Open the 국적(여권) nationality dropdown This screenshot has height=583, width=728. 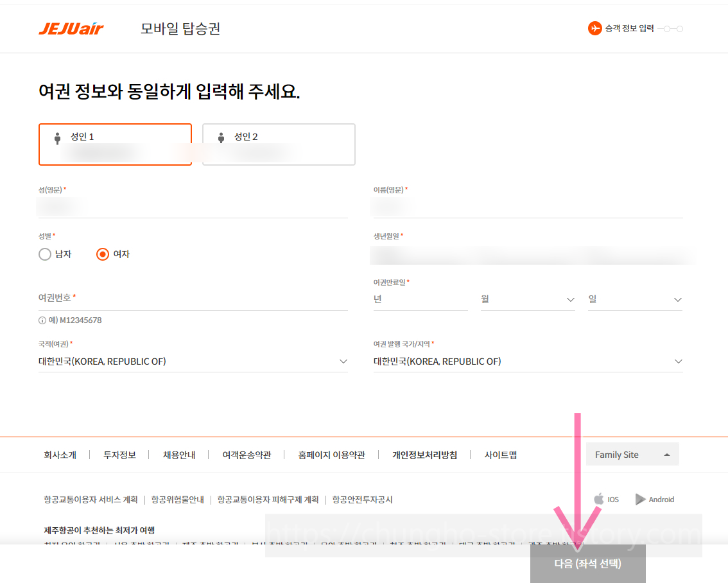[x=343, y=361]
